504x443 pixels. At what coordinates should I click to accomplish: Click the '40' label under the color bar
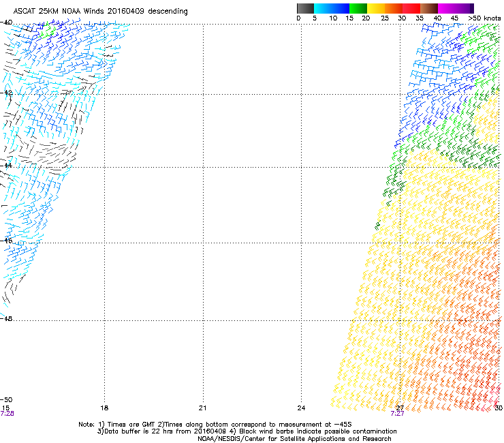coord(437,18)
